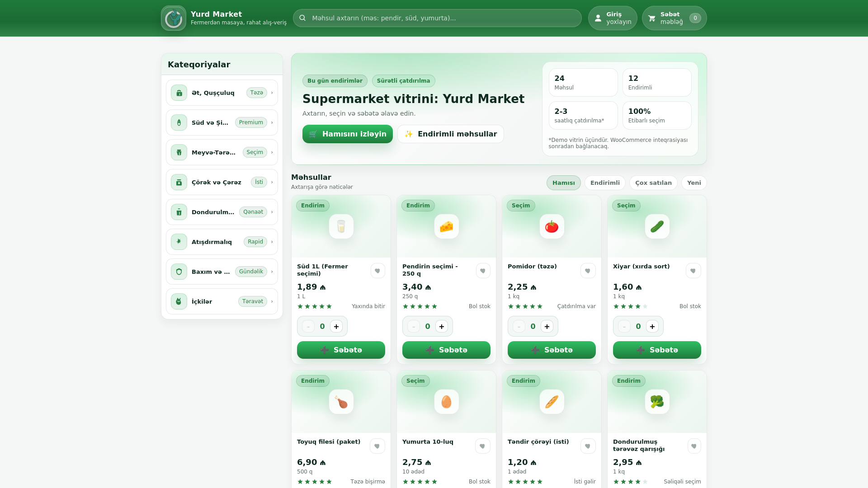Click the cucumber product image
This screenshot has height=488, width=868.
(657, 226)
